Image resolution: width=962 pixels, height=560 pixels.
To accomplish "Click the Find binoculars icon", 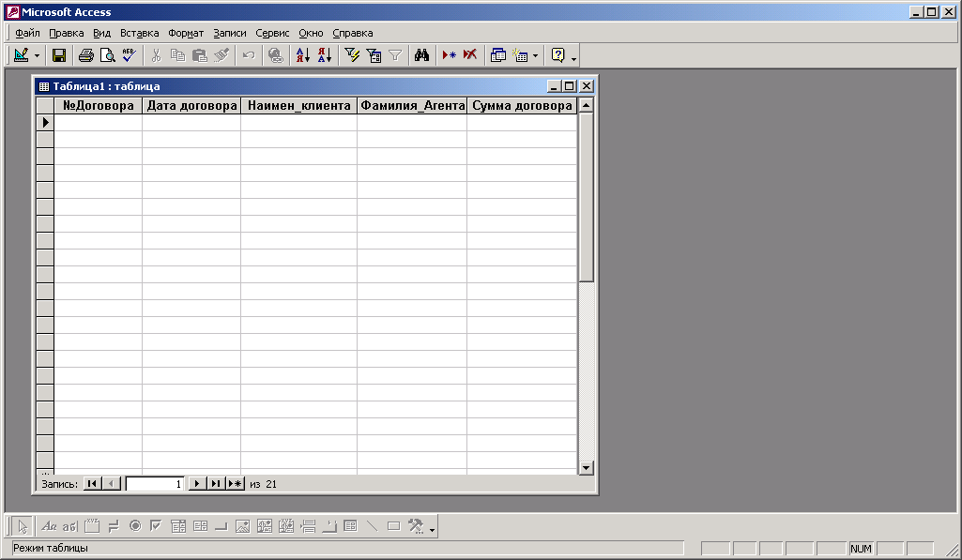I will click(421, 56).
